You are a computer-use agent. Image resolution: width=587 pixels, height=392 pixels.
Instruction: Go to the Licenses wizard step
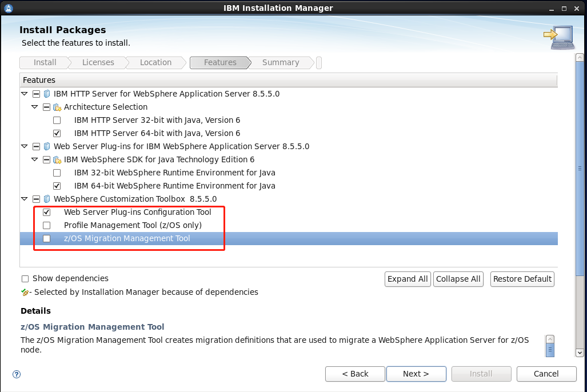98,62
